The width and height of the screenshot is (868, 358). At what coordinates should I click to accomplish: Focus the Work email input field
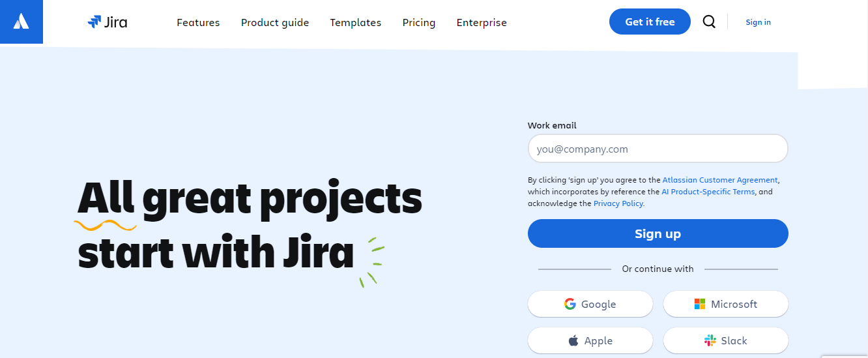pos(658,149)
